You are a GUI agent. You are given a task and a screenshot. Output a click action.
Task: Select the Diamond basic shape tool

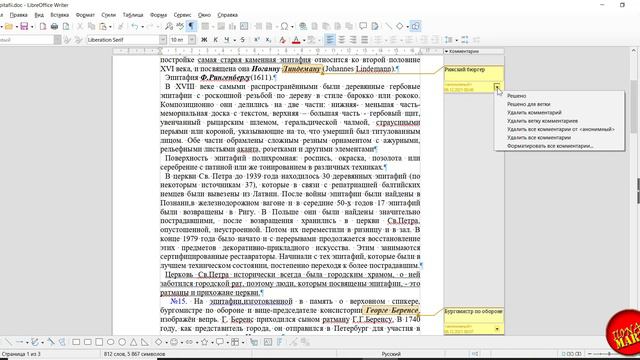click(158, 342)
